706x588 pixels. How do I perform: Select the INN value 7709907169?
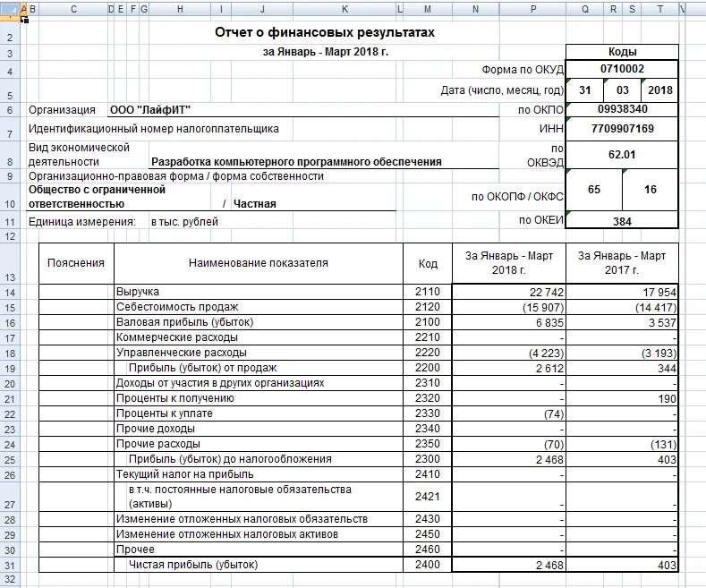click(622, 129)
